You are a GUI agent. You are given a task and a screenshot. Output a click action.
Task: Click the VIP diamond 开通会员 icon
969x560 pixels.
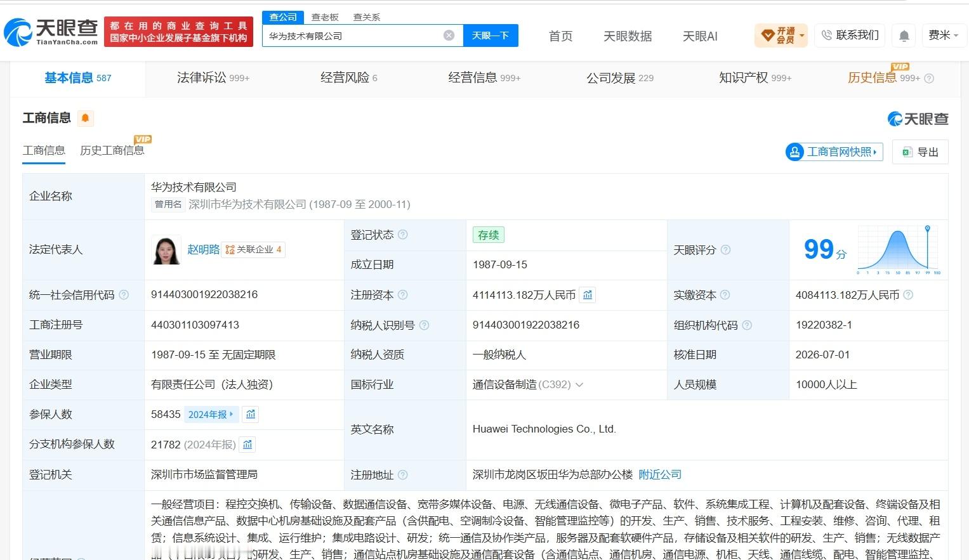(x=768, y=35)
